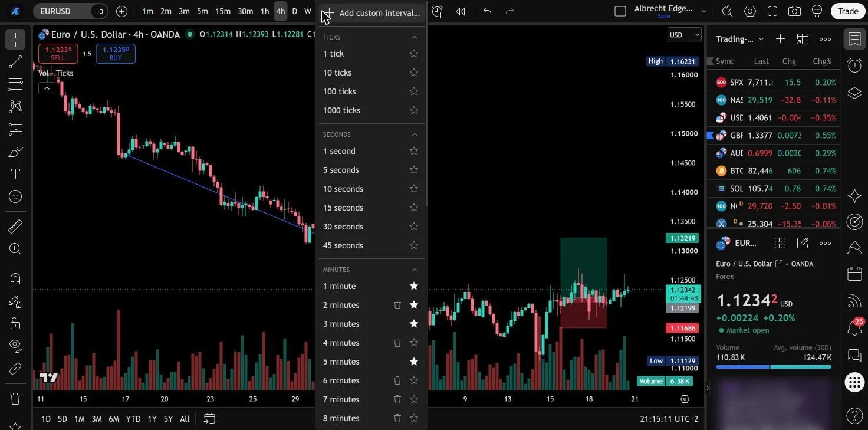Click the SELL price button

point(58,54)
